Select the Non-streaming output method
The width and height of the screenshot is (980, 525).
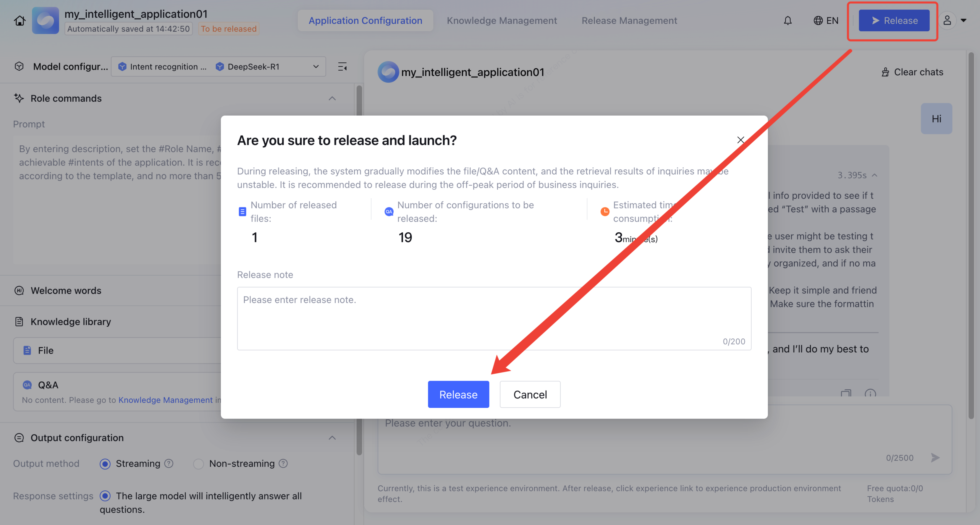click(198, 464)
